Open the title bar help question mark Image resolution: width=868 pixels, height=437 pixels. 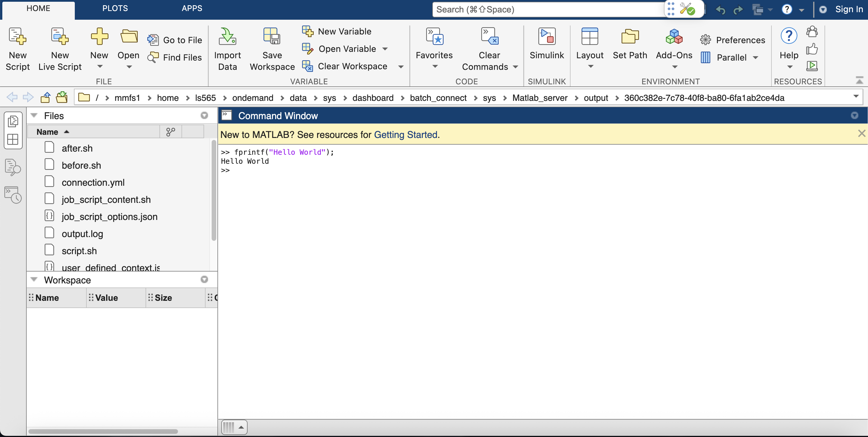pyautogui.click(x=787, y=10)
